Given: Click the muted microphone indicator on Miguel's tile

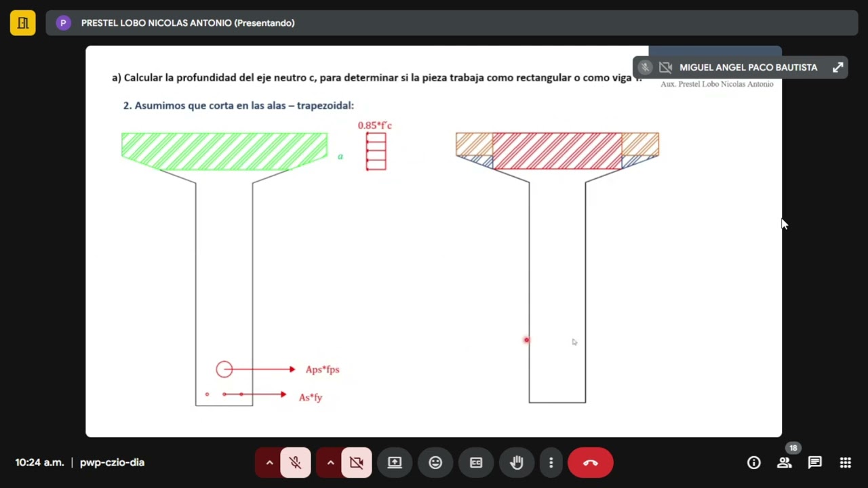Looking at the screenshot, I should (645, 67).
